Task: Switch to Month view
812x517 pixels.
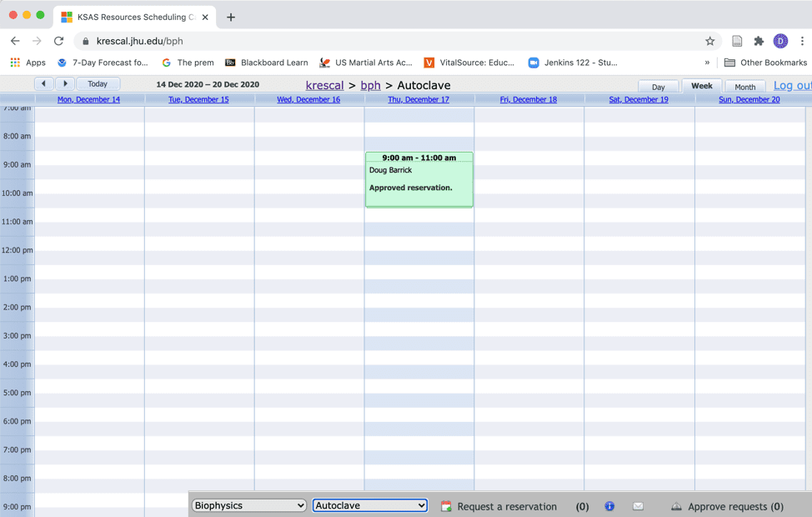Action: (x=744, y=87)
